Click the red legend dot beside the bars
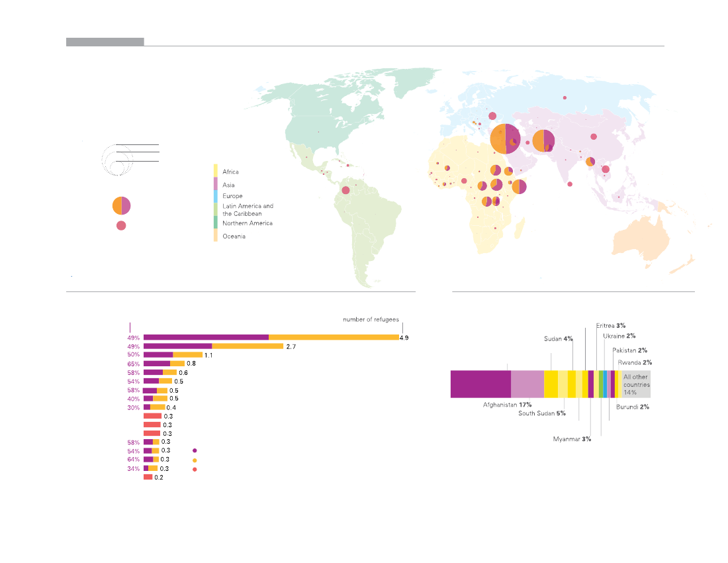 pyautogui.click(x=195, y=469)
